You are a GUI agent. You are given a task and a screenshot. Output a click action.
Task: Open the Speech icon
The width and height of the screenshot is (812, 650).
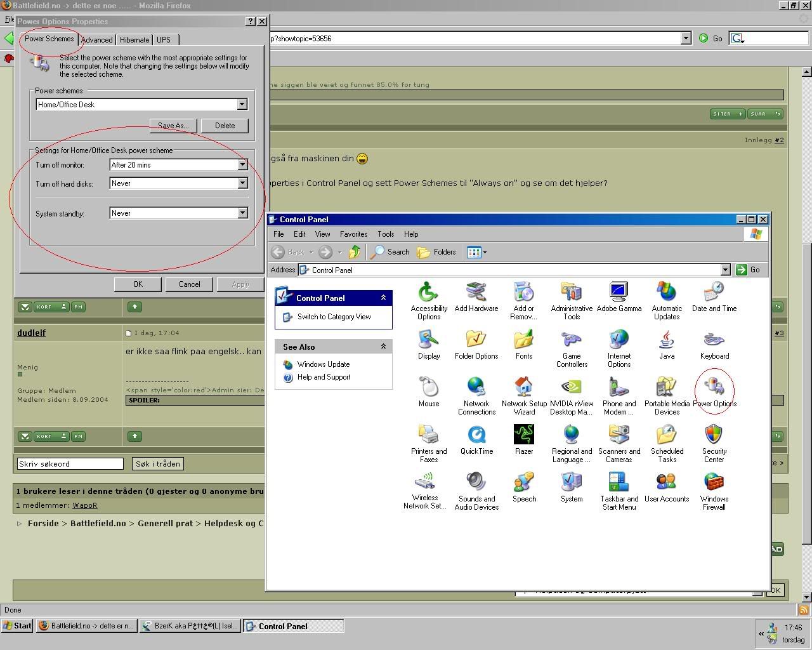click(x=524, y=487)
